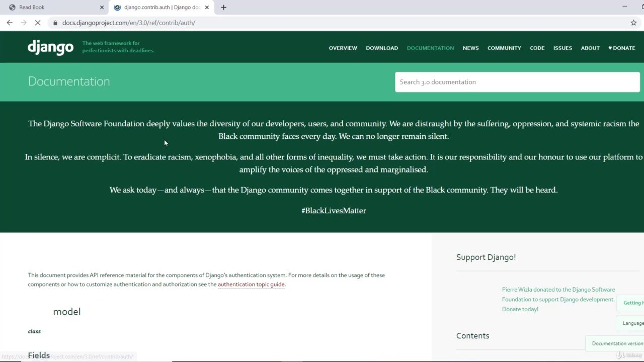The height and width of the screenshot is (362, 644).
Task: Focus the Search 3.0 documentation field
Action: coord(517,82)
